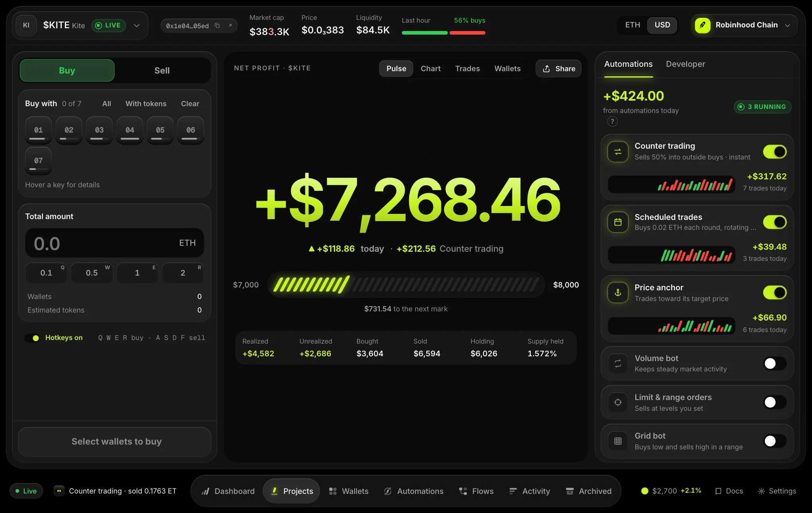Go to Dashboard in bottom navigation
Screen dimensions: 812x513
click(228, 491)
